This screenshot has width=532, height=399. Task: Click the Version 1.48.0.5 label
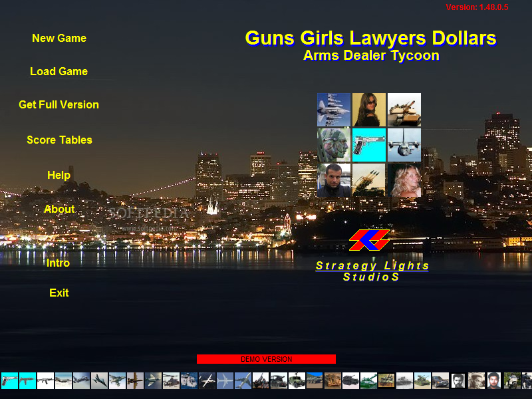(477, 7)
